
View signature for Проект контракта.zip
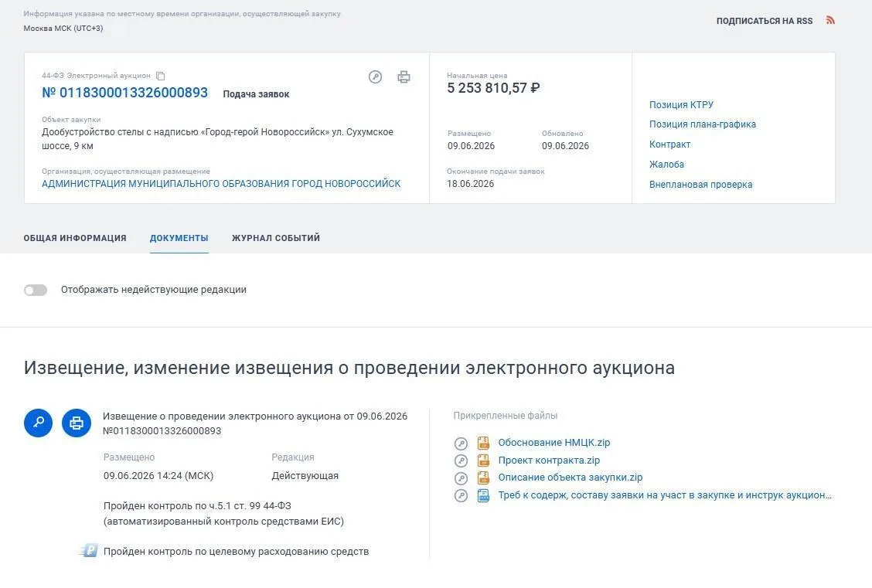tap(461, 461)
